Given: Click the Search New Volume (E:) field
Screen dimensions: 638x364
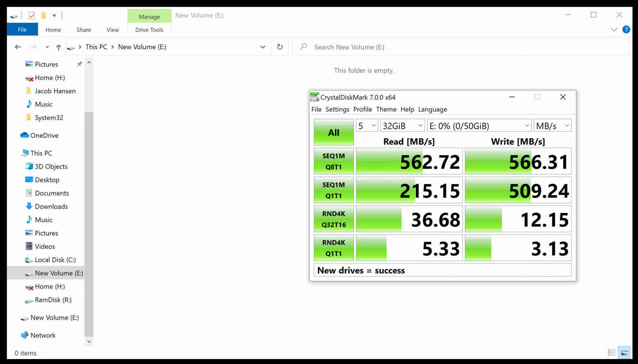Looking at the screenshot, I should click(x=460, y=47).
